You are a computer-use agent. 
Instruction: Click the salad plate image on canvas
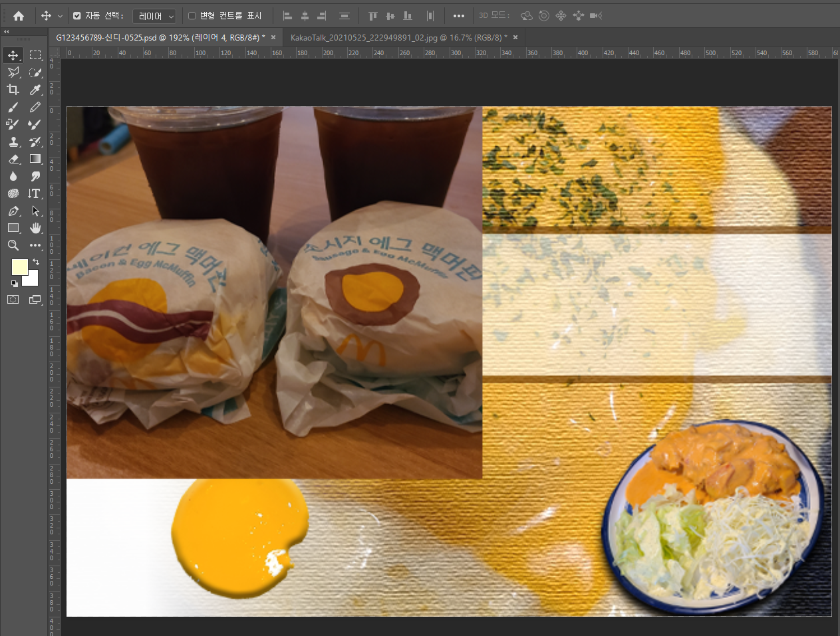714,516
